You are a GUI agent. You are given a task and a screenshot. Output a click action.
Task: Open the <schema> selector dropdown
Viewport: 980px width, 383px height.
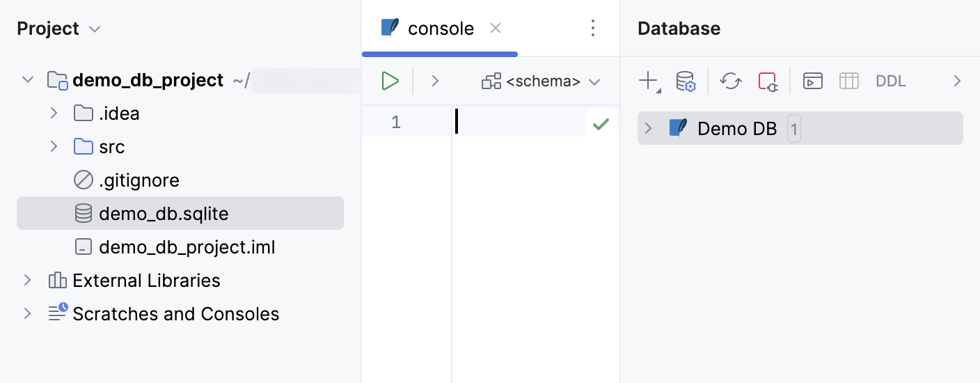(x=541, y=81)
